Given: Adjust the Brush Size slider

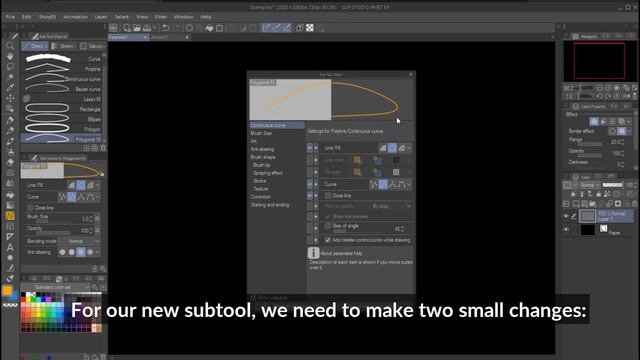Looking at the screenshot, I should point(52,221).
